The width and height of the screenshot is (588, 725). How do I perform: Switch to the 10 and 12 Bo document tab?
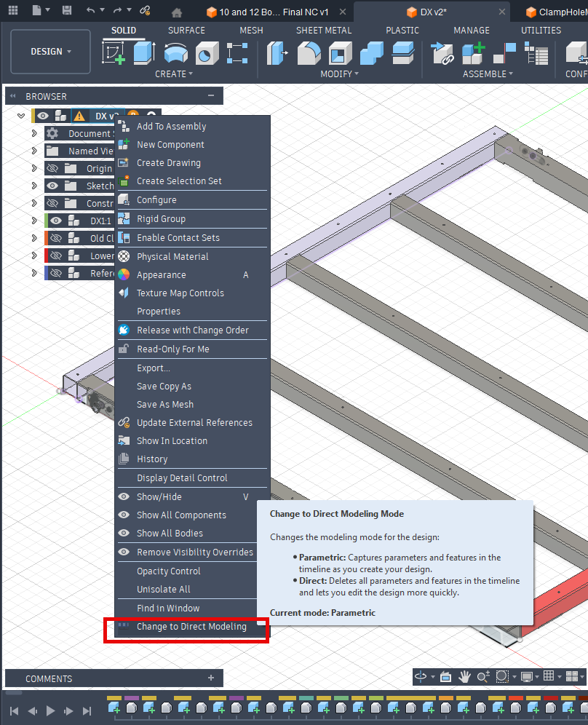274,12
